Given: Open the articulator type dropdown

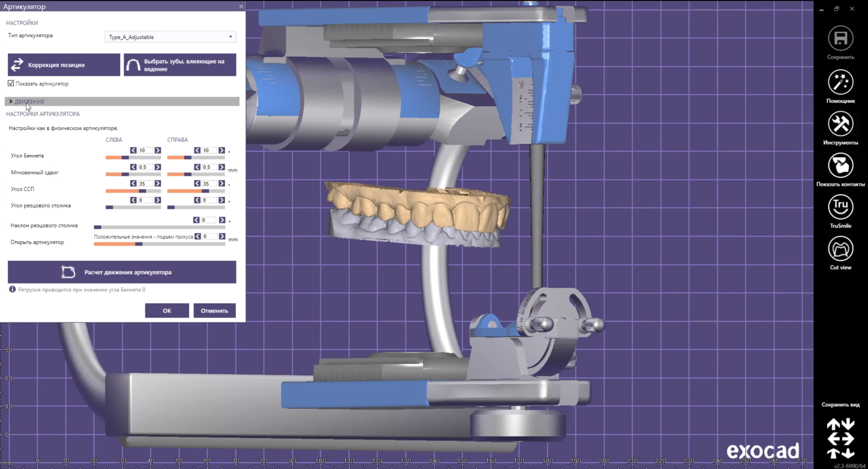Looking at the screenshot, I should [x=171, y=37].
